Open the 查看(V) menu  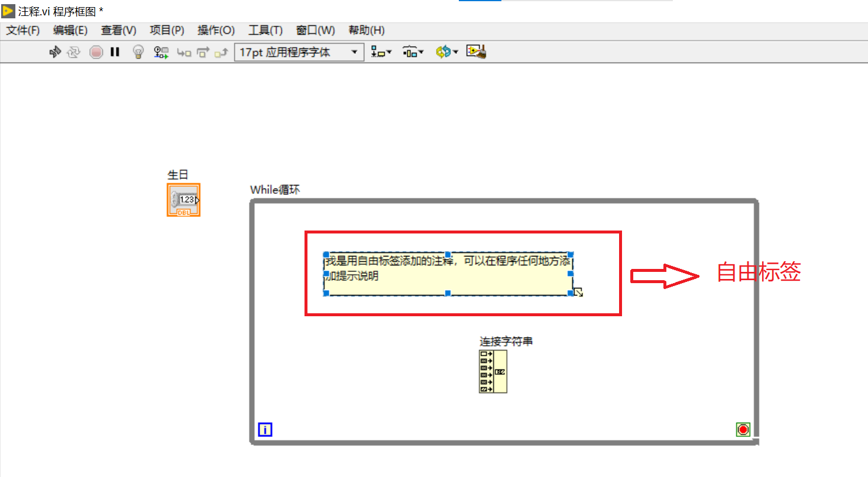tap(119, 30)
